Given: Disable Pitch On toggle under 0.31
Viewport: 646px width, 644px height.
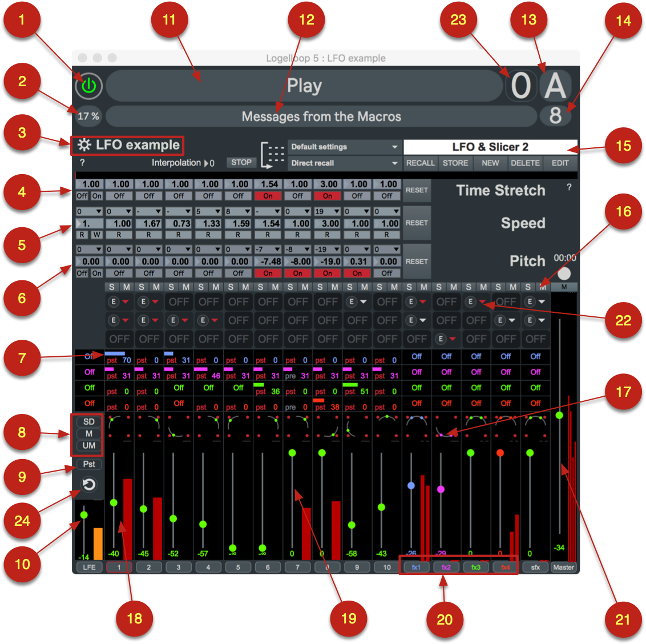Looking at the screenshot, I should 357,273.
